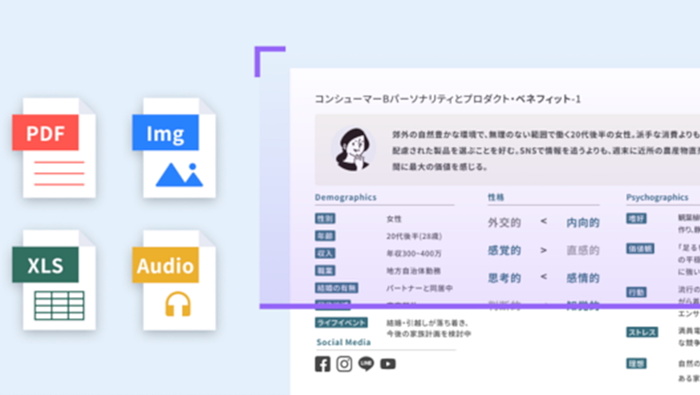Click the 外交的 personality trait

tap(504, 222)
